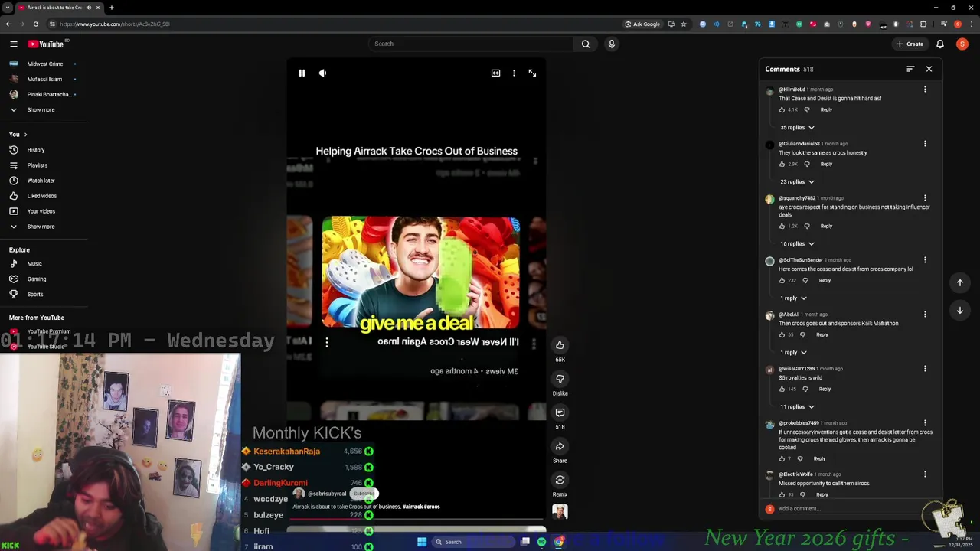Image resolution: width=980 pixels, height=551 pixels.
Task: Go to the next Short
Action: click(x=959, y=310)
